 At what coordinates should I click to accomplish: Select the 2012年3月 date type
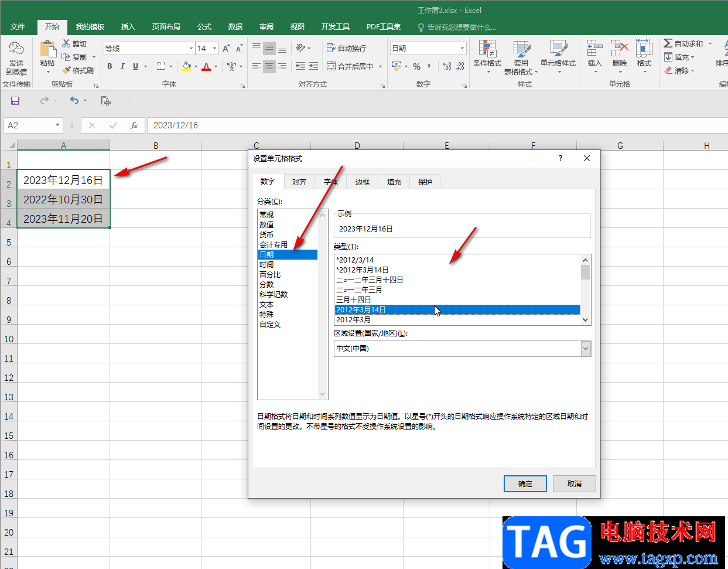pos(457,320)
